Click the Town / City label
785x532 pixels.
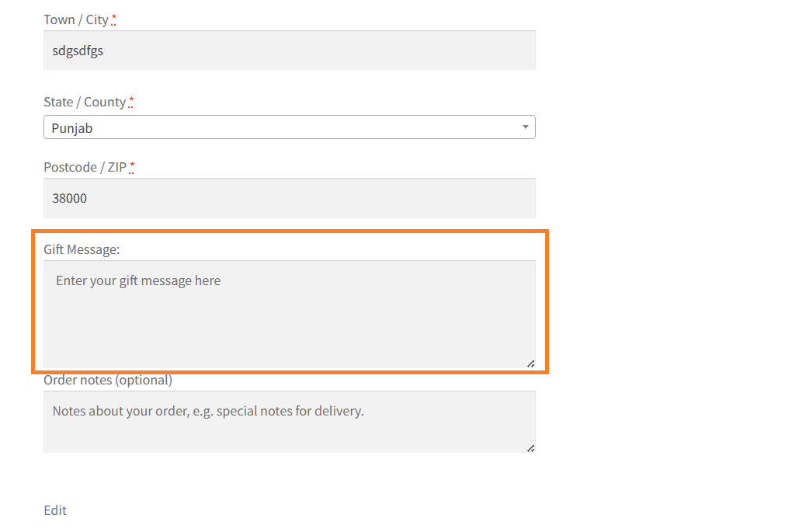coord(76,19)
